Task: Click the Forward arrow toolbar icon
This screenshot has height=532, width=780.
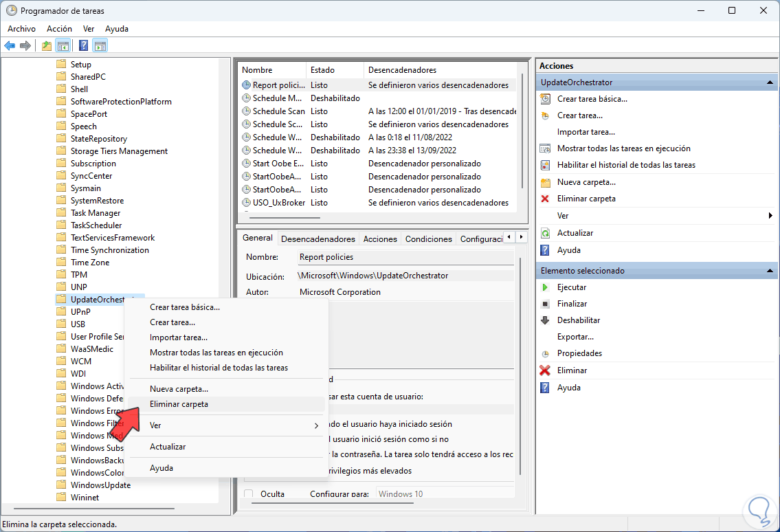Action: coord(25,46)
